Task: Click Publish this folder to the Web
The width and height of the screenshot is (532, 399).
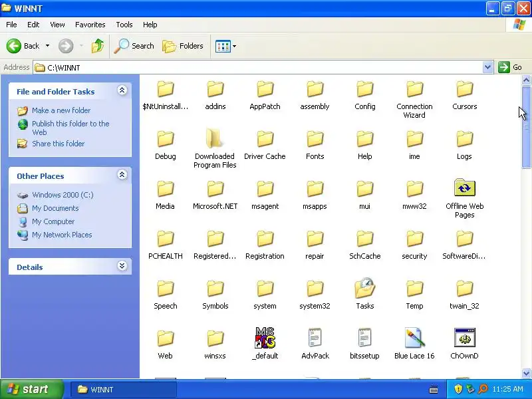Action: point(70,128)
